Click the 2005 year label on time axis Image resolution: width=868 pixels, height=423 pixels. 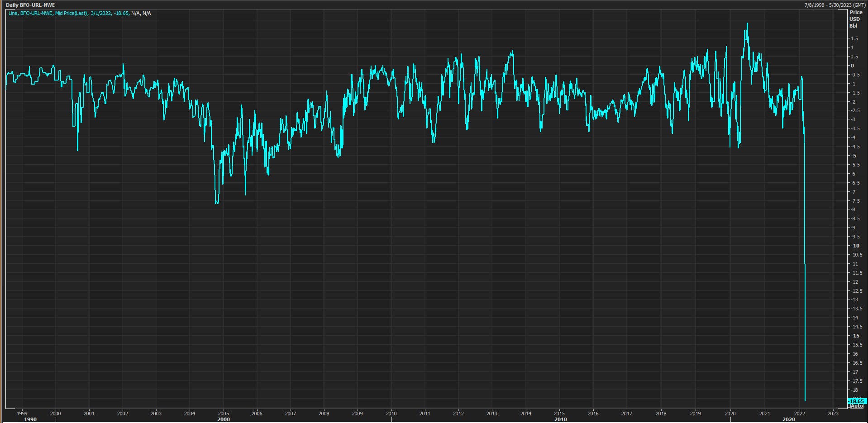pyautogui.click(x=223, y=413)
